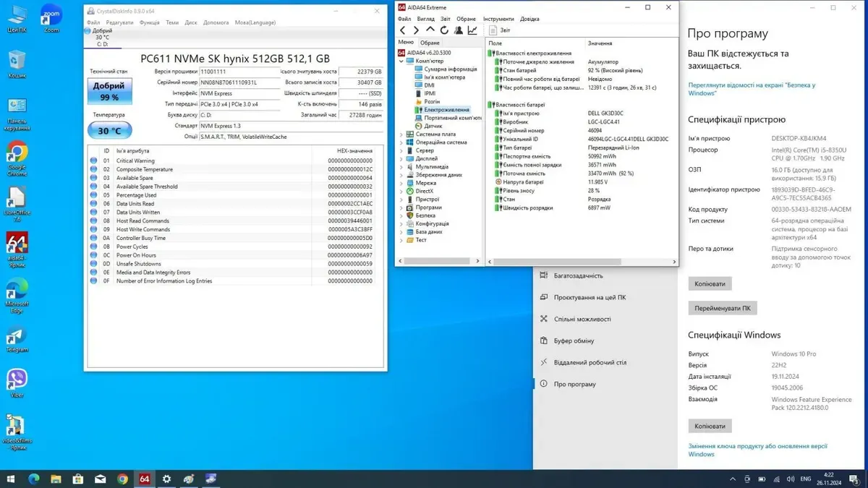Screen dimensions: 868x488
Task: Expand the Системна плата tree node
Action: click(401, 134)
